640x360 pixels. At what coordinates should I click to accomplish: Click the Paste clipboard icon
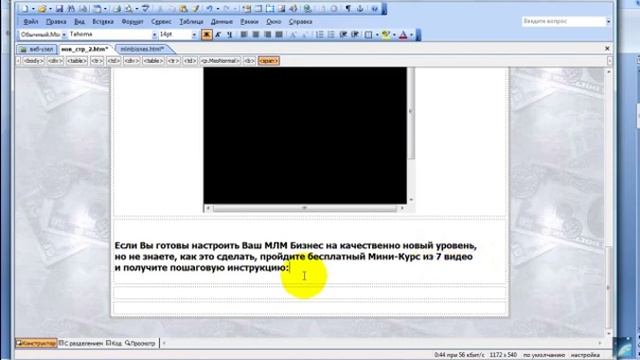pyautogui.click(x=184, y=9)
